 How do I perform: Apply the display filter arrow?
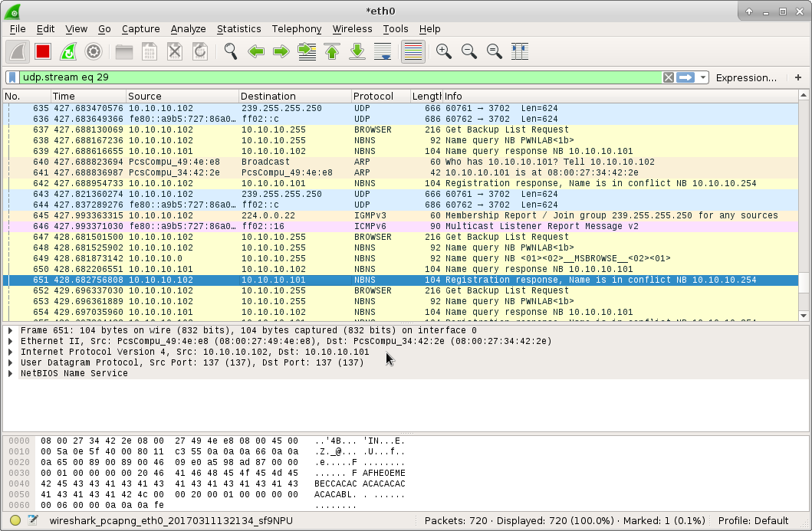coord(685,77)
